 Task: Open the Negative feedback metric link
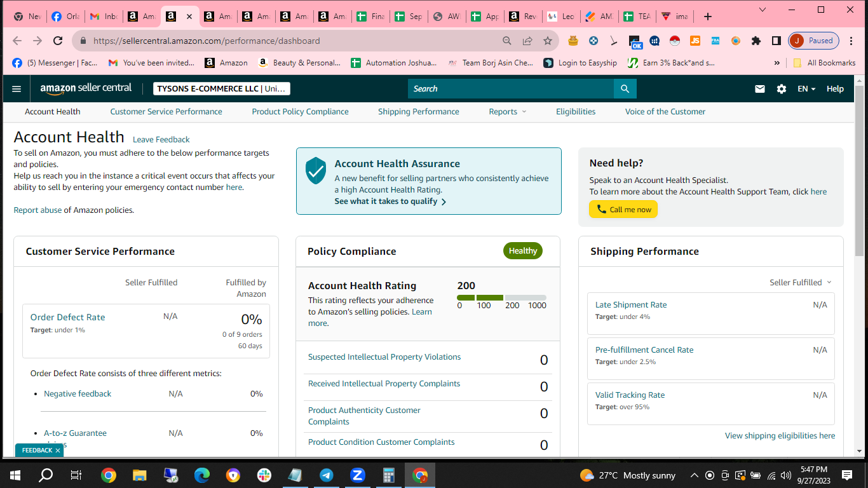tap(78, 394)
